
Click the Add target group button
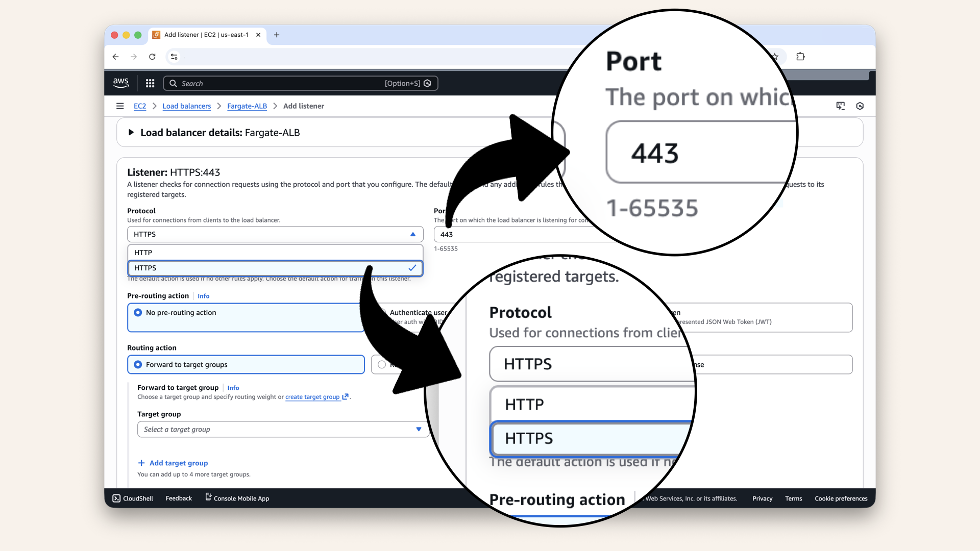tap(173, 463)
